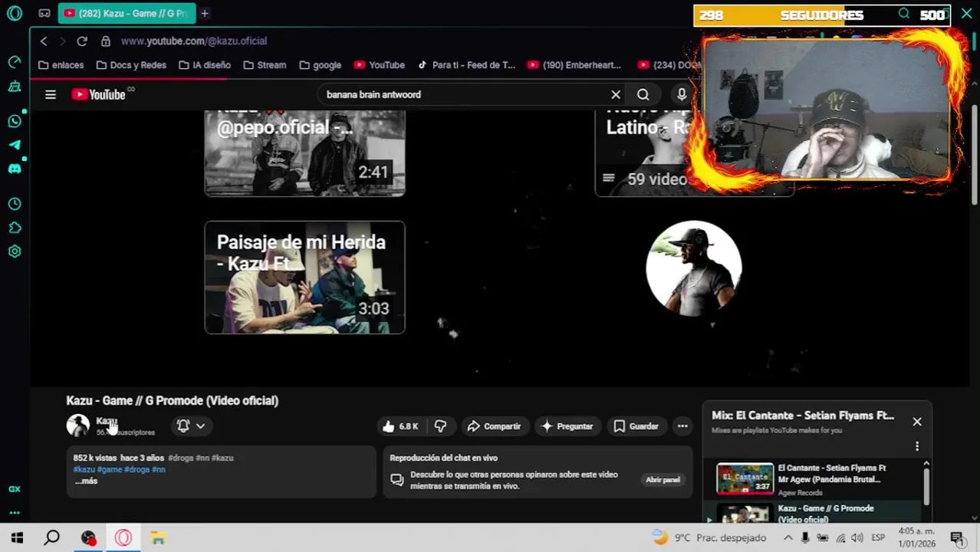Viewport: 980px width, 552px height.
Task: Open the Docs y Redes bookmarks folder
Action: (x=131, y=65)
